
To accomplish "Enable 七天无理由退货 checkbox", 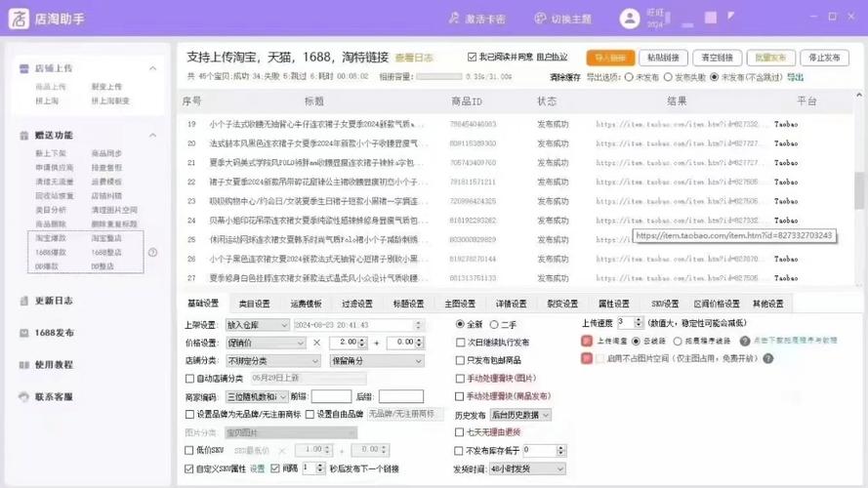I will coord(459,432).
